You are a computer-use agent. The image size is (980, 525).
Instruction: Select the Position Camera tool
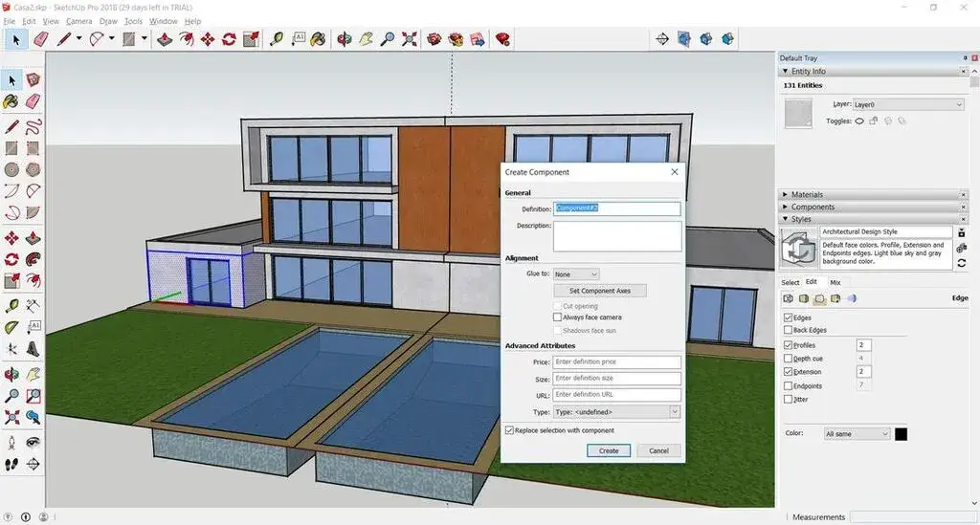coord(11,442)
